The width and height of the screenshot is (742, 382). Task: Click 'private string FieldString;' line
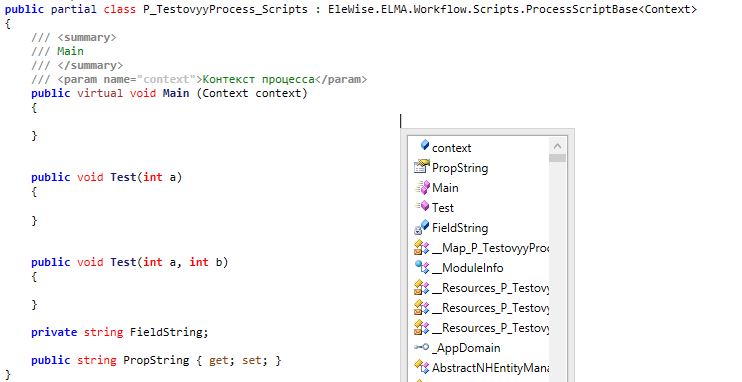coord(120,332)
